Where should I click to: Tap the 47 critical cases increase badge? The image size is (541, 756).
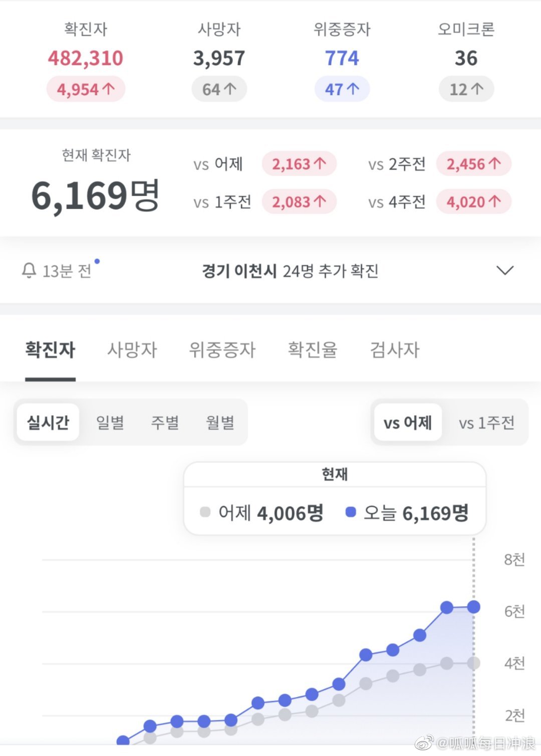pos(342,90)
